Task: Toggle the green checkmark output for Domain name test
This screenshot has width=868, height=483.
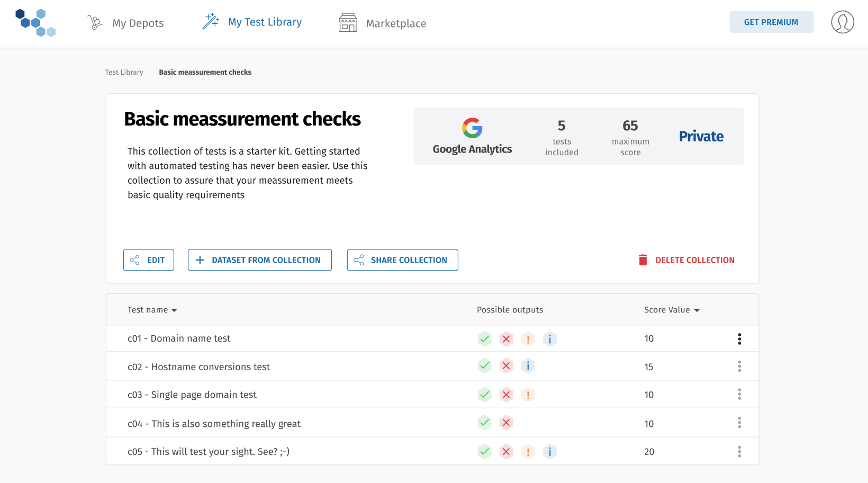Action: [484, 338]
